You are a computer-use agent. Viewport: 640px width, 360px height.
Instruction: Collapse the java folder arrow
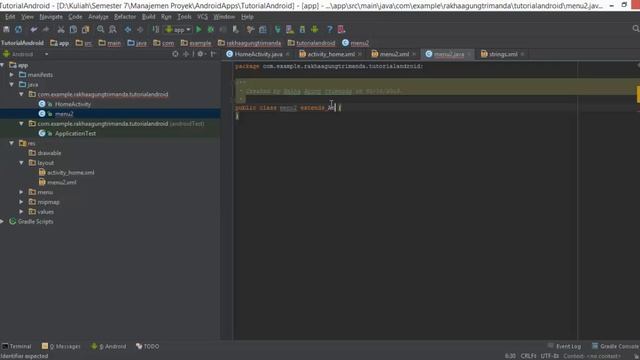coord(12,84)
